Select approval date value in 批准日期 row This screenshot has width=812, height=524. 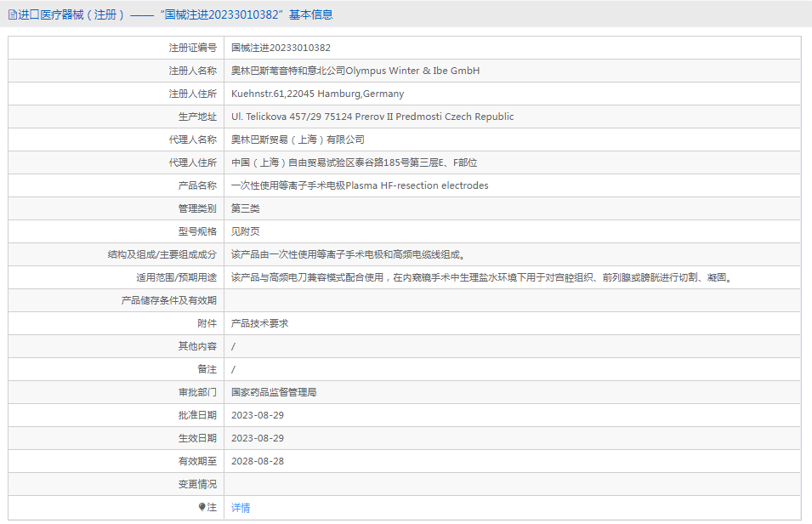pos(258,415)
